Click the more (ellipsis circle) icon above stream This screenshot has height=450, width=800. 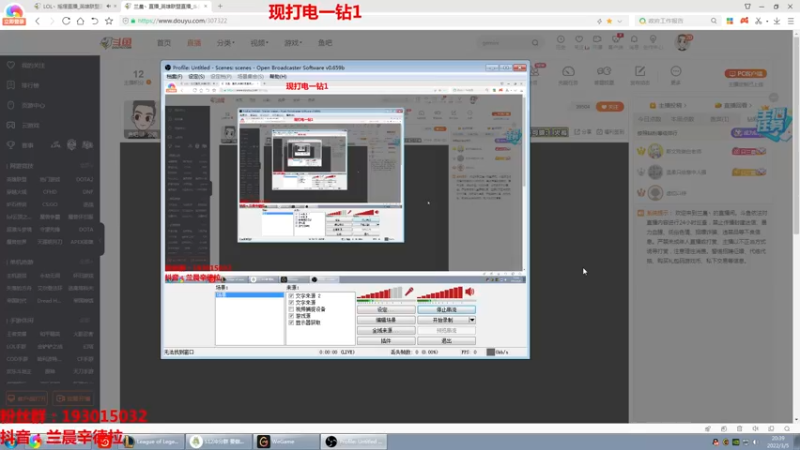pos(676,71)
